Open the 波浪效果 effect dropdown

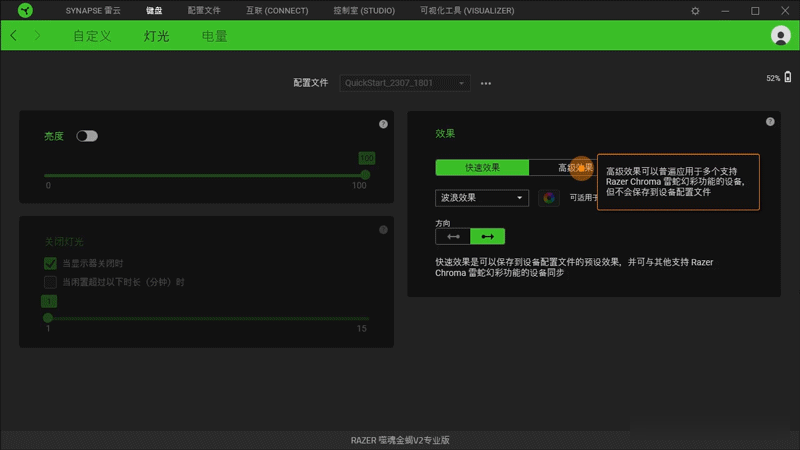482,198
